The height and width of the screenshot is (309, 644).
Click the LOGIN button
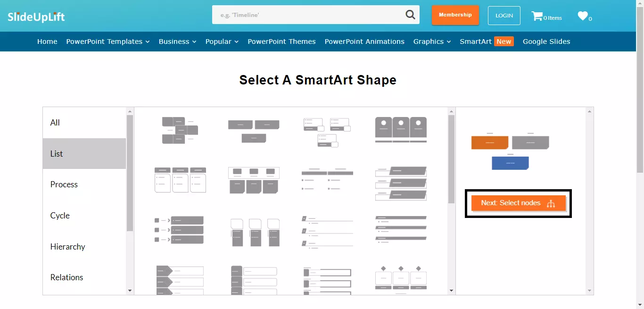(504, 16)
